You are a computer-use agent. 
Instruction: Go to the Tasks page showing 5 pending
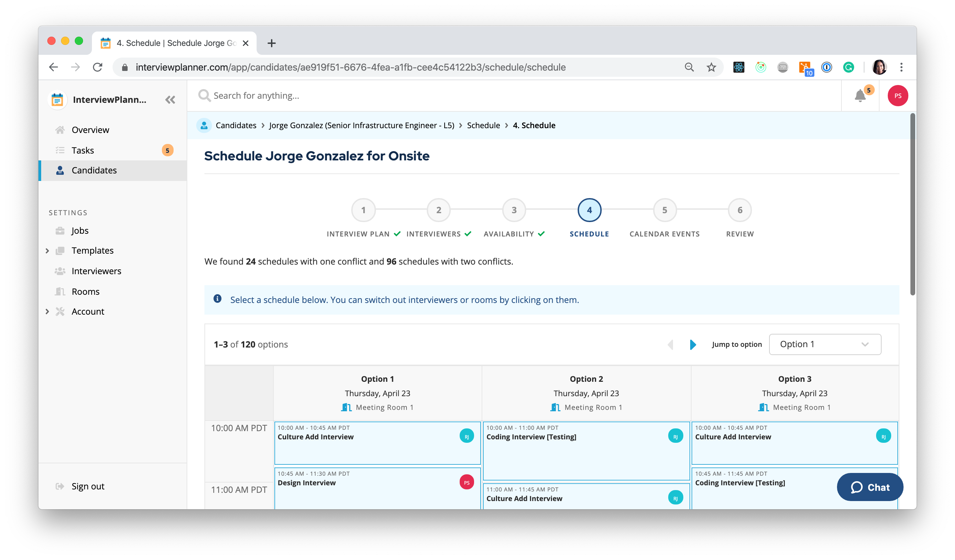coord(83,150)
